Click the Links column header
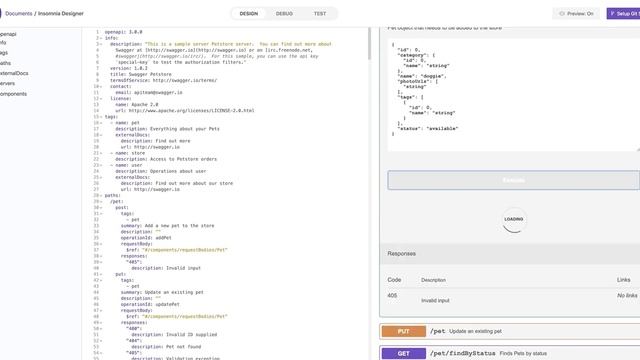 624,280
